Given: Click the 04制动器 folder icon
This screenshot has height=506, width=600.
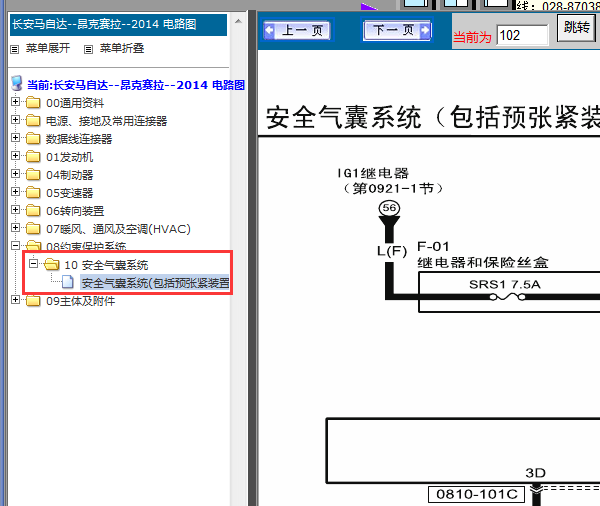Looking at the screenshot, I should (33, 175).
